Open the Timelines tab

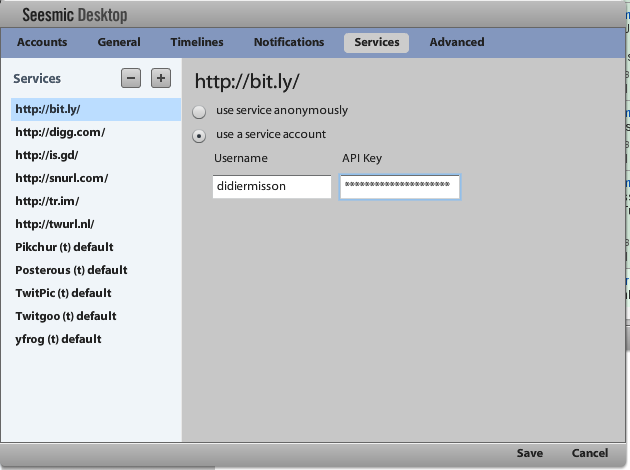click(x=197, y=42)
